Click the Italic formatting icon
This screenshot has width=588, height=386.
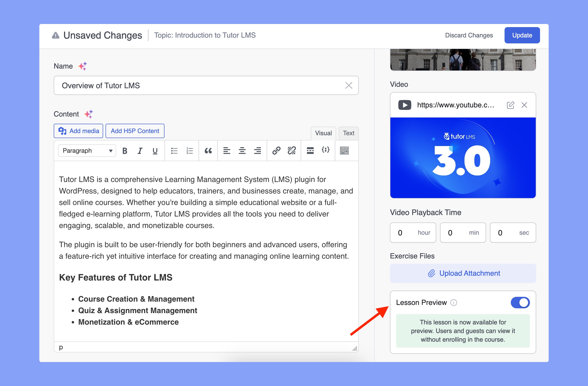point(139,151)
